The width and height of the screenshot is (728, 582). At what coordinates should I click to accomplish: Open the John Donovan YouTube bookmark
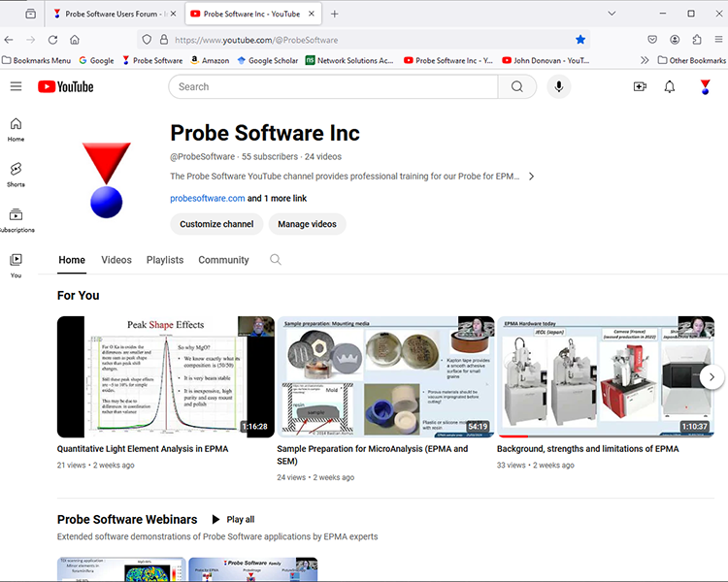tap(546, 60)
